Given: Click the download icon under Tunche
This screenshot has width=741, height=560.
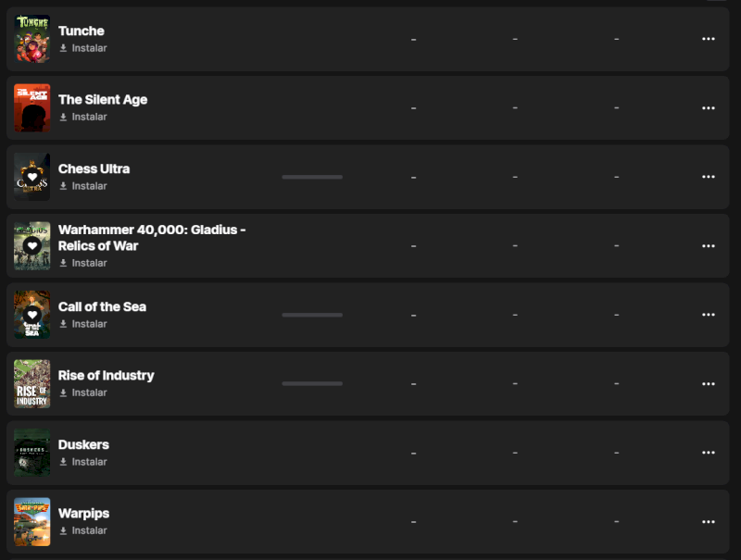Looking at the screenshot, I should [x=64, y=48].
